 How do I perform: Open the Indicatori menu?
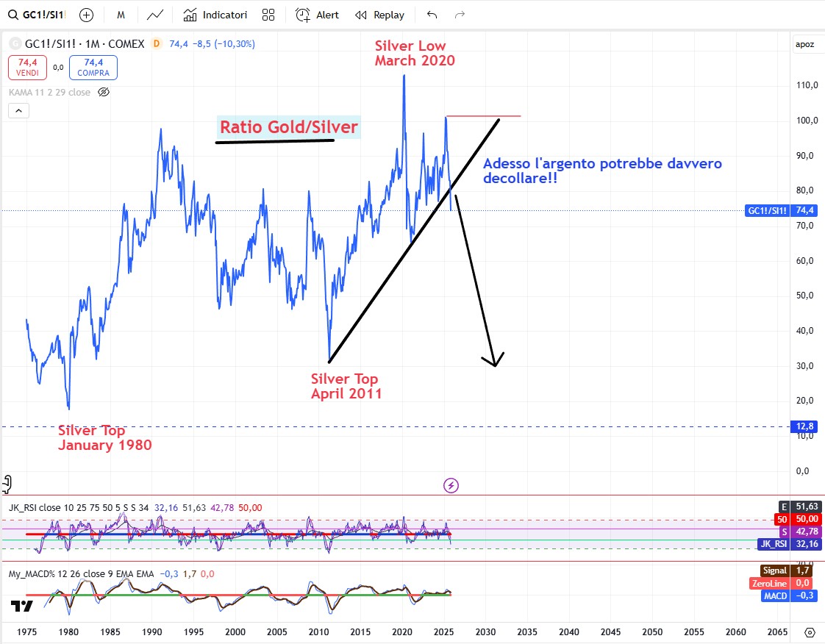click(x=215, y=15)
